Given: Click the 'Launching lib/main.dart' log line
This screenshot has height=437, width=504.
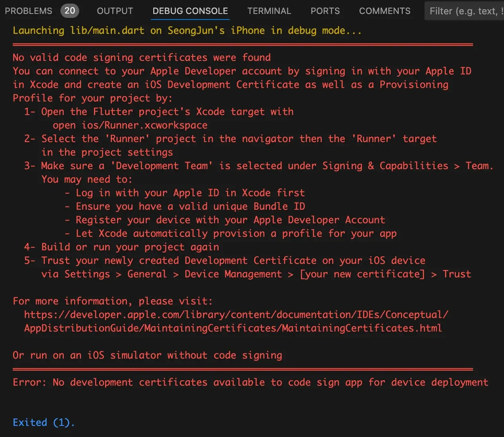Looking at the screenshot, I should (187, 31).
